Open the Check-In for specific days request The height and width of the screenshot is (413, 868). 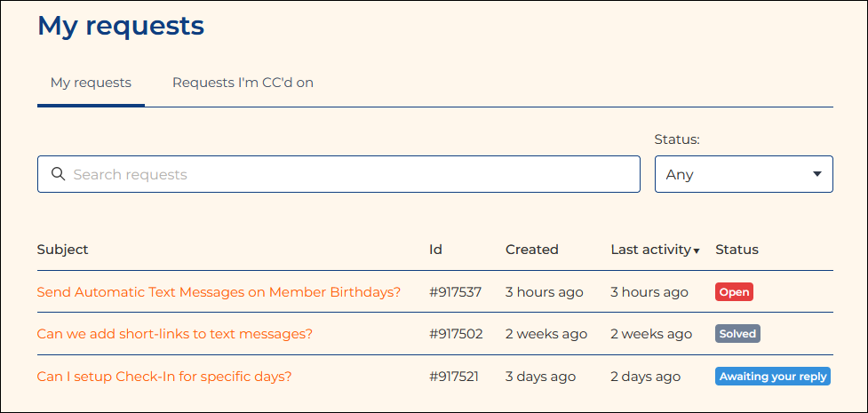[164, 377]
